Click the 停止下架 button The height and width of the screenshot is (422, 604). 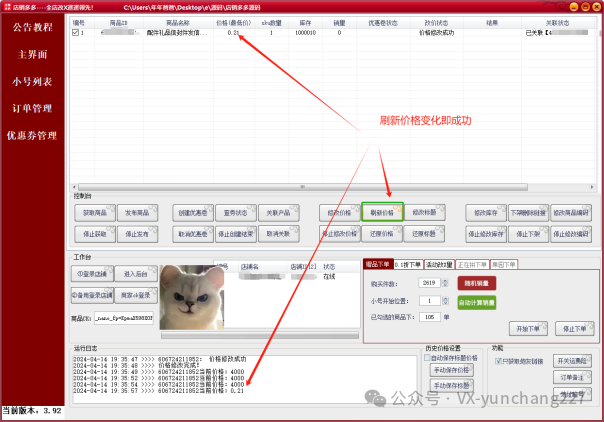click(x=528, y=234)
